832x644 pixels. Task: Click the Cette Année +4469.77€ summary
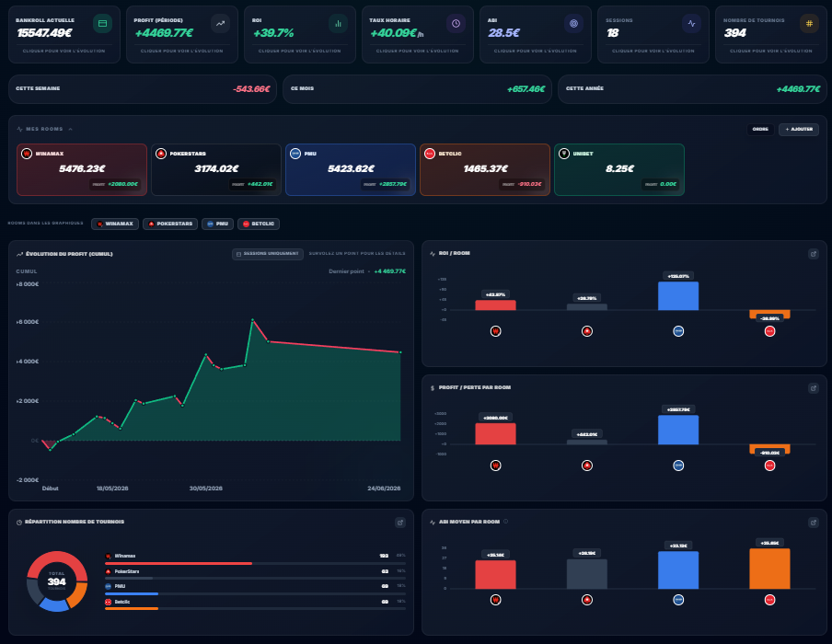pyautogui.click(x=692, y=89)
